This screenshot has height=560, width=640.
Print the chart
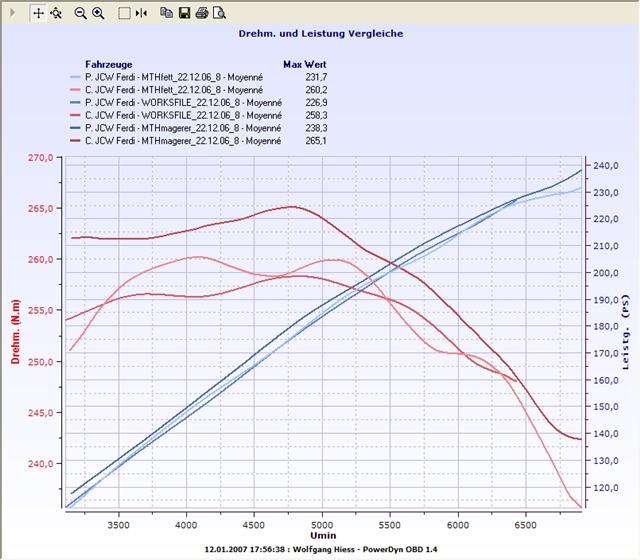(x=201, y=14)
